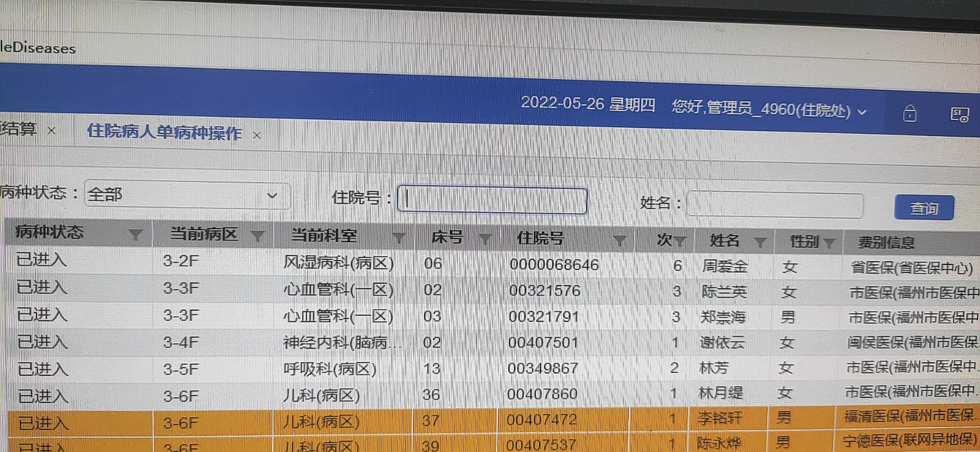Image resolution: width=980 pixels, height=452 pixels.
Task: Close the 住院病人单病种操作 tab
Action: [x=257, y=135]
